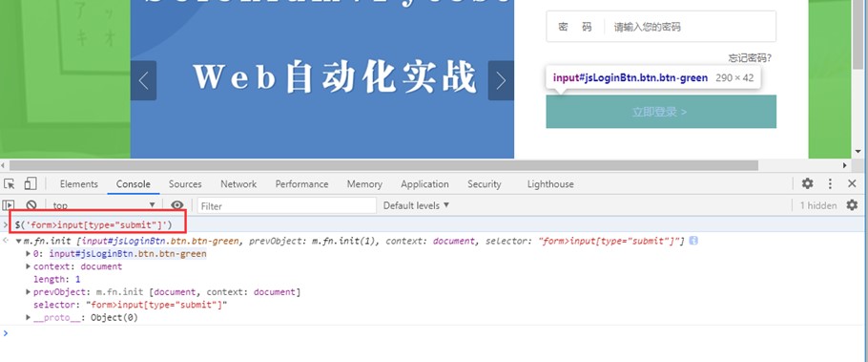The image size is (868, 362).
Task: Expand the 0: input#jsLoginBtn entry
Action: click(x=29, y=254)
